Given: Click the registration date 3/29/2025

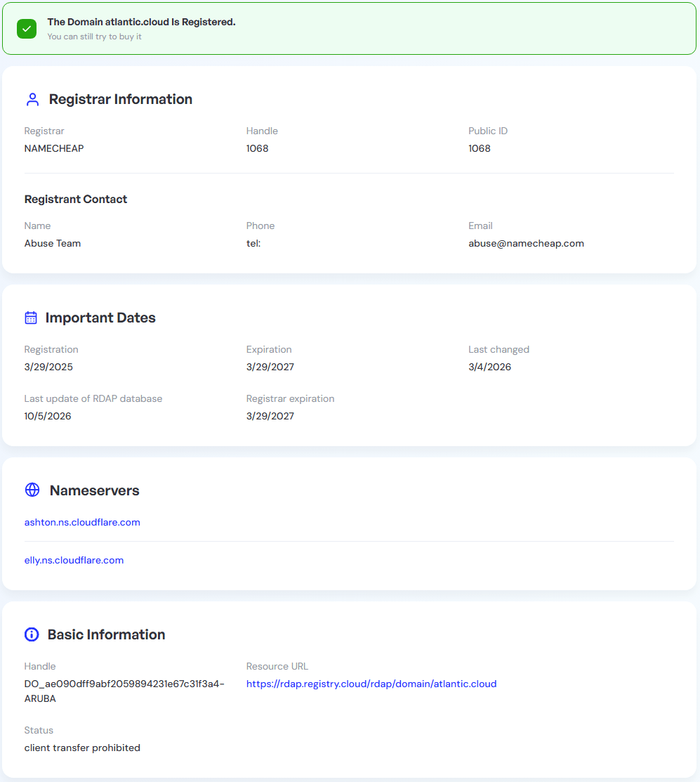Looking at the screenshot, I should tap(48, 367).
